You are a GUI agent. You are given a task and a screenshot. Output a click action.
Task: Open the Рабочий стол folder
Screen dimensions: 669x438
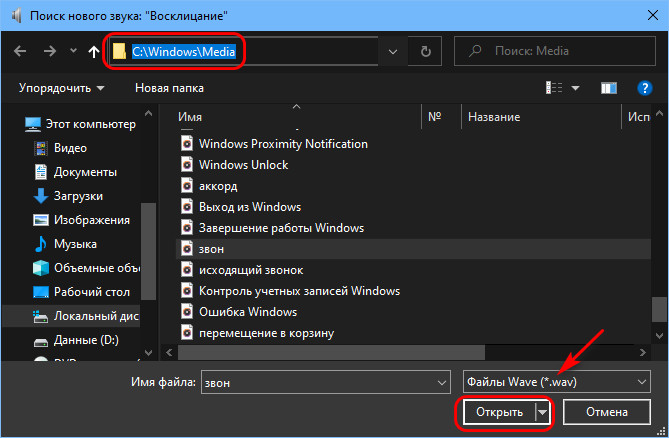pos(81,292)
